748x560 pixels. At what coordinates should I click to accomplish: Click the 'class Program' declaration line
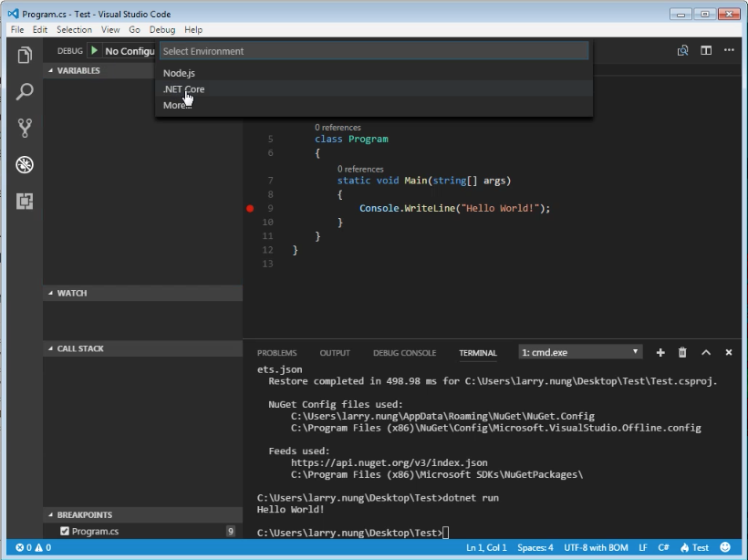351,140
